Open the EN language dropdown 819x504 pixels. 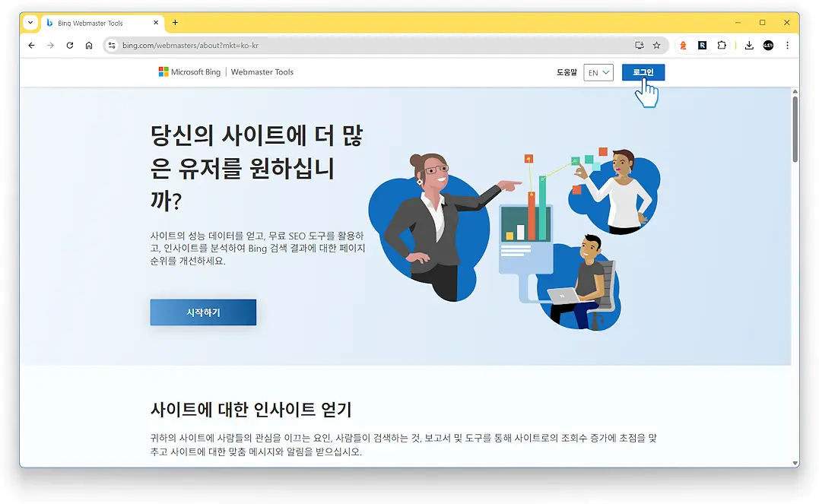[598, 71]
